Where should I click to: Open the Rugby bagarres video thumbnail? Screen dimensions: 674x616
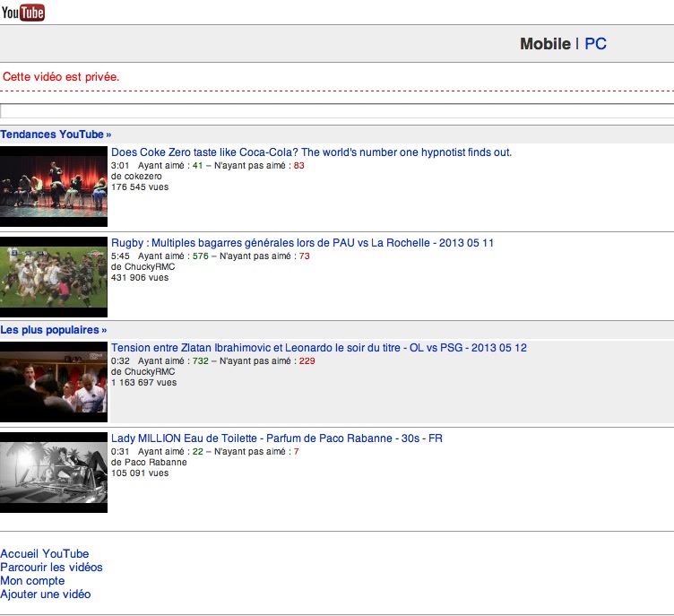[54, 277]
